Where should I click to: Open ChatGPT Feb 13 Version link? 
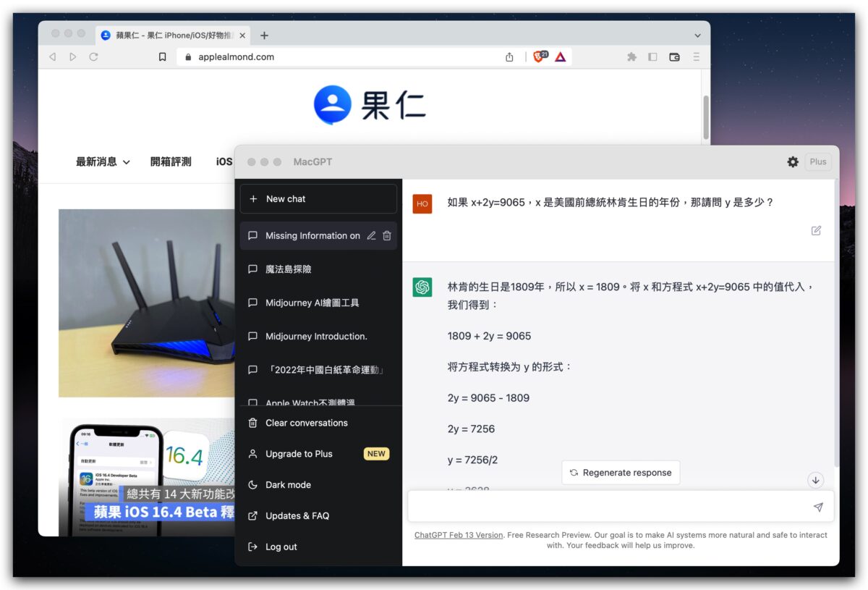pyautogui.click(x=459, y=535)
